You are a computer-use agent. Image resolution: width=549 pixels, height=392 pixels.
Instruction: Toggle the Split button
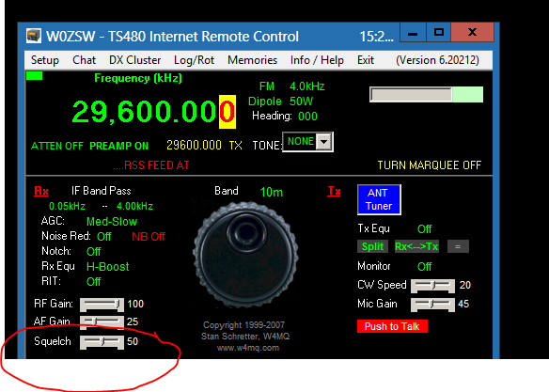[372, 246]
